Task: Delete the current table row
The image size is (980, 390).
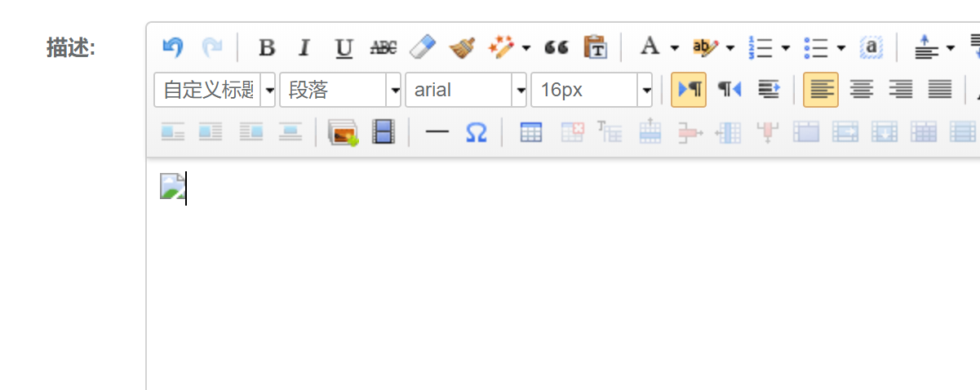Action: pos(690,131)
